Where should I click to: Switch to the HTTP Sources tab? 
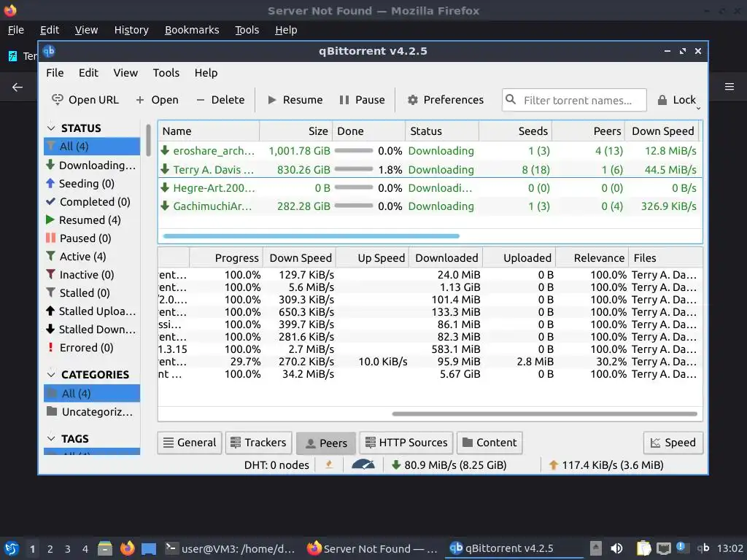point(406,443)
